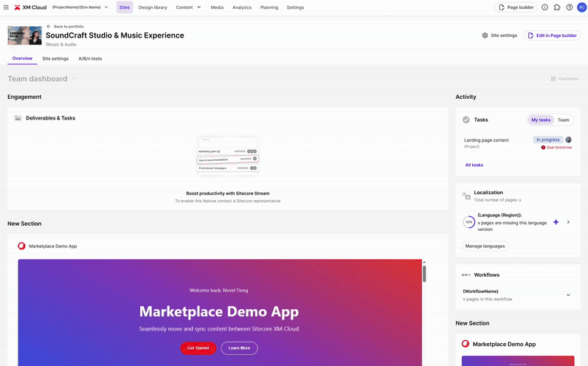588x366 pixels.
Task: Open the app launcher grid icon
Action: pyautogui.click(x=6, y=7)
